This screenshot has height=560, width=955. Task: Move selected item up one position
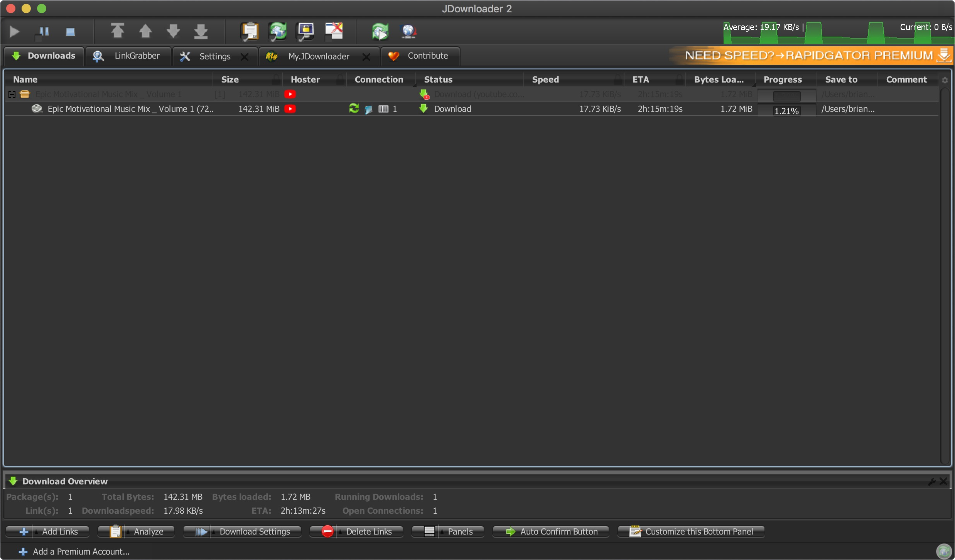pyautogui.click(x=145, y=31)
